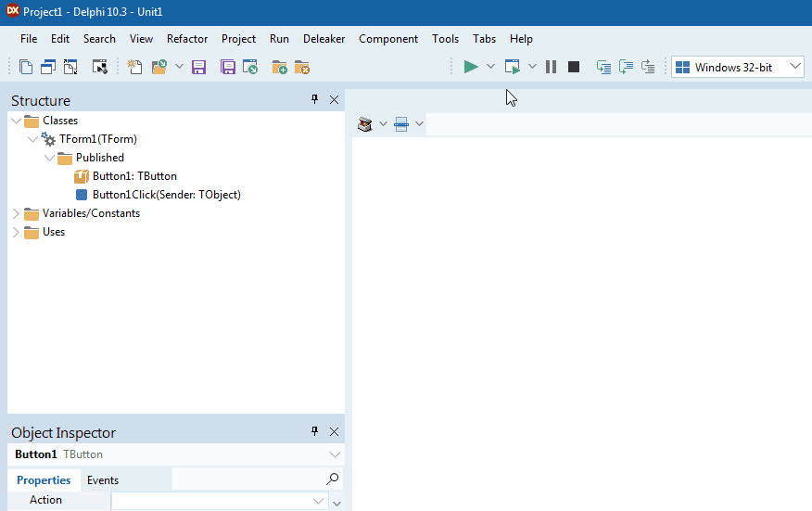The width and height of the screenshot is (812, 511).
Task: Expand the Variables/Constants tree node
Action: click(x=16, y=213)
